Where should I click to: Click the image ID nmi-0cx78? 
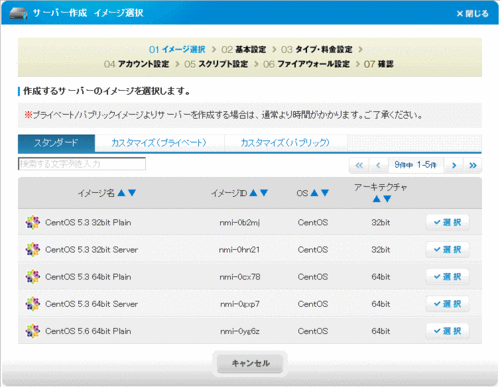click(240, 277)
